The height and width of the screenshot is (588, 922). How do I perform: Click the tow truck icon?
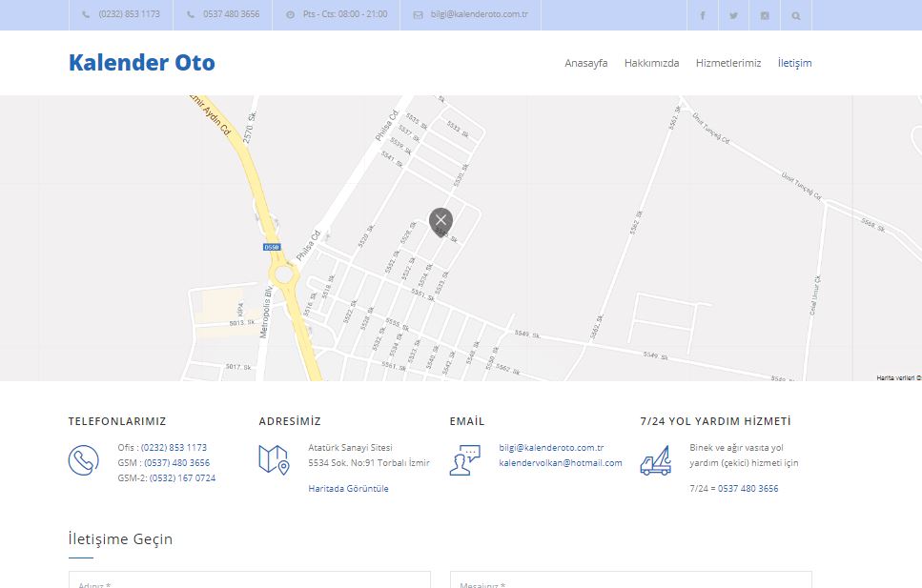click(656, 460)
